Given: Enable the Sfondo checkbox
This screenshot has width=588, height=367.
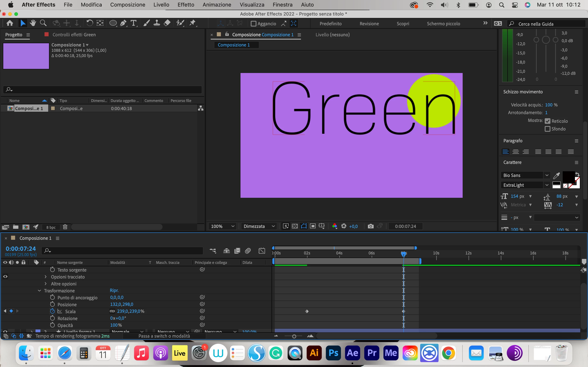Looking at the screenshot, I should click(547, 129).
